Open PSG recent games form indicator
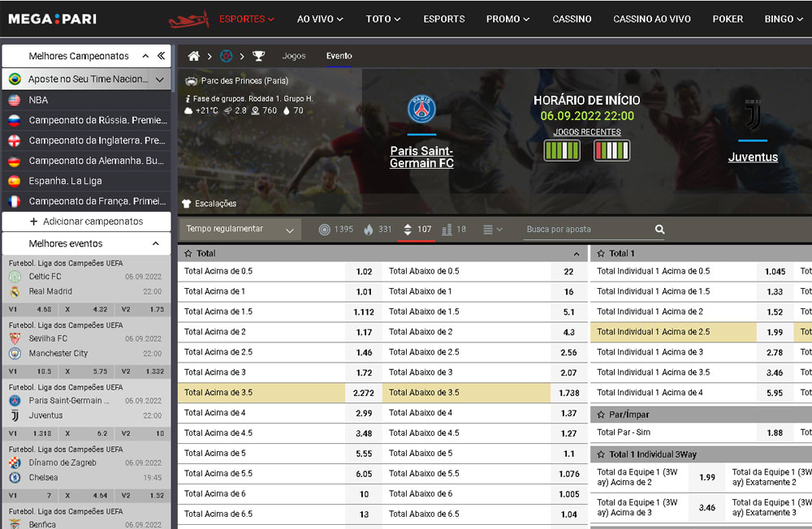 click(562, 151)
